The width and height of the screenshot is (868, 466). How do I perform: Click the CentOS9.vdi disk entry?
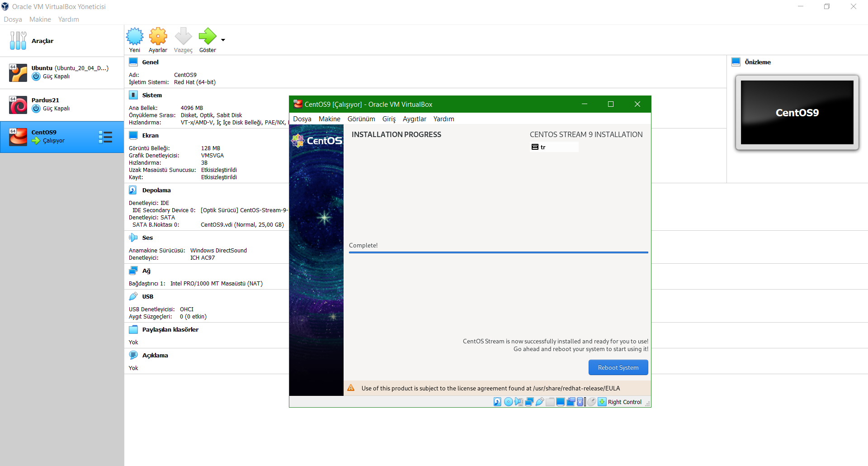coord(242,224)
